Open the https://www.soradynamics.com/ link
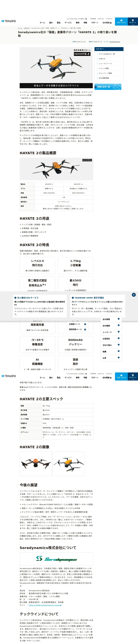The height and width of the screenshot is (644, 138). pyautogui.click(x=44, y=605)
